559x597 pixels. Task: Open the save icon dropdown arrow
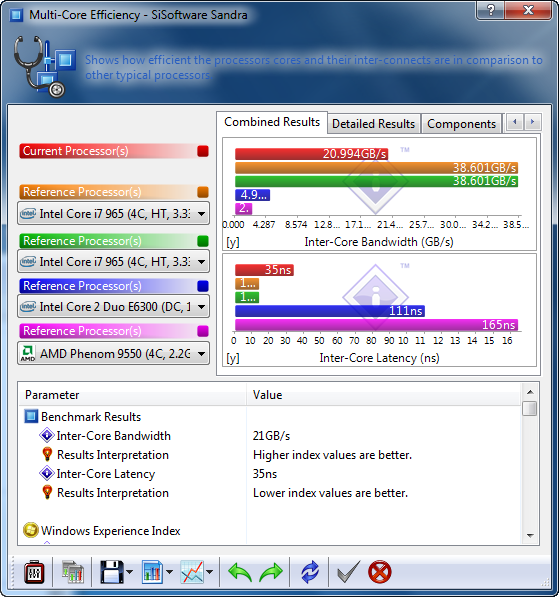[x=129, y=572]
